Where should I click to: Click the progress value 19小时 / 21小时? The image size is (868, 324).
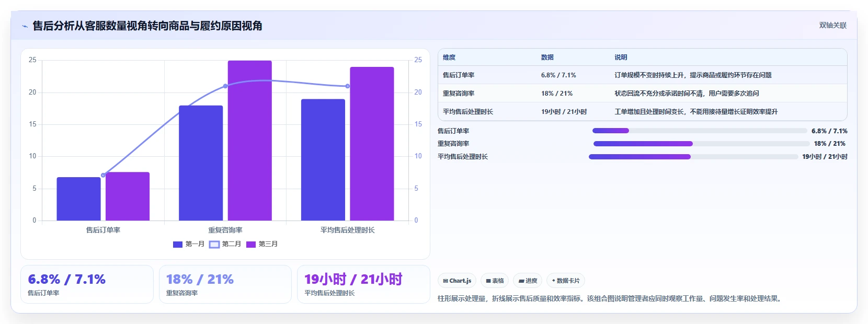[825, 157]
